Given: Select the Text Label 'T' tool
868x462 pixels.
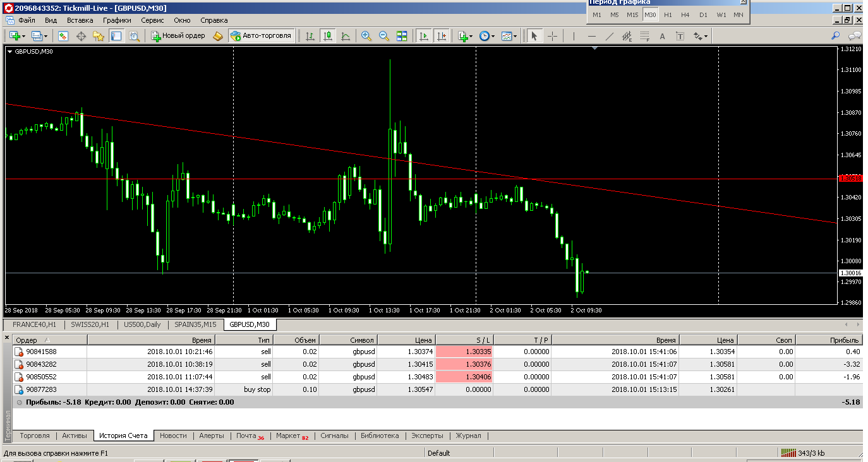Looking at the screenshot, I should click(x=680, y=36).
